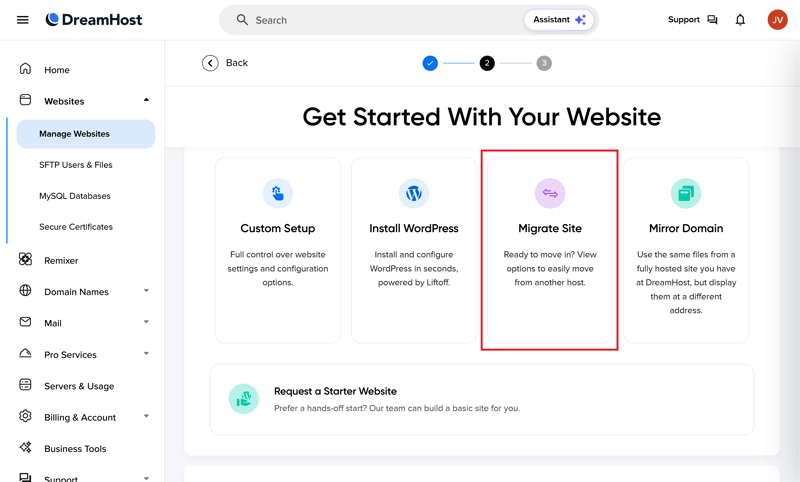This screenshot has height=482, width=800.
Task: Click 'Ready to move in?' description
Action: coord(550,268)
